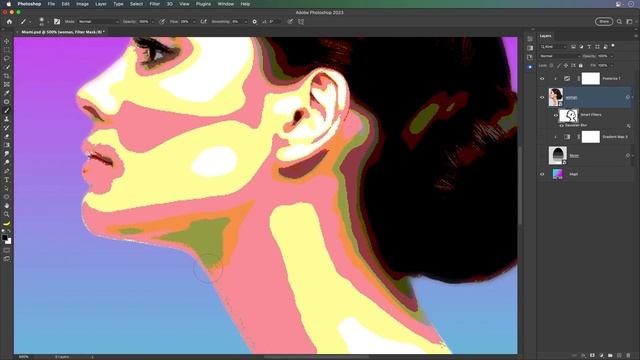The height and width of the screenshot is (360, 640).
Task: Select the Crop tool
Action: pos(7,76)
